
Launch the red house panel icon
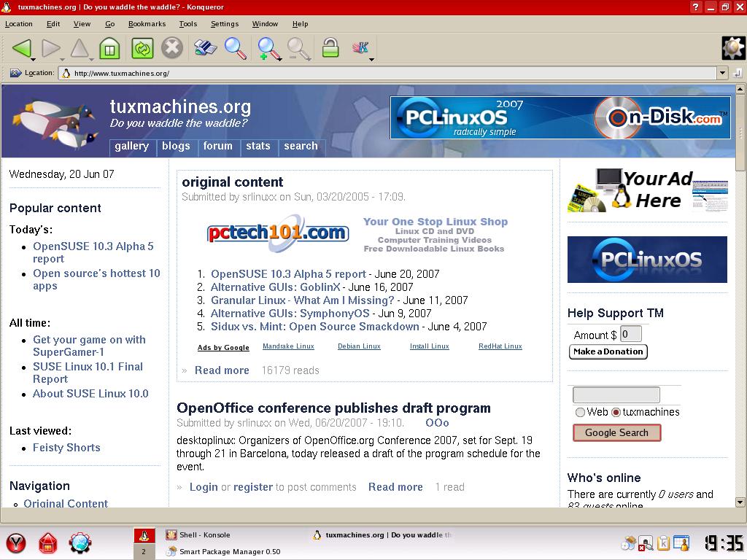pos(47,542)
